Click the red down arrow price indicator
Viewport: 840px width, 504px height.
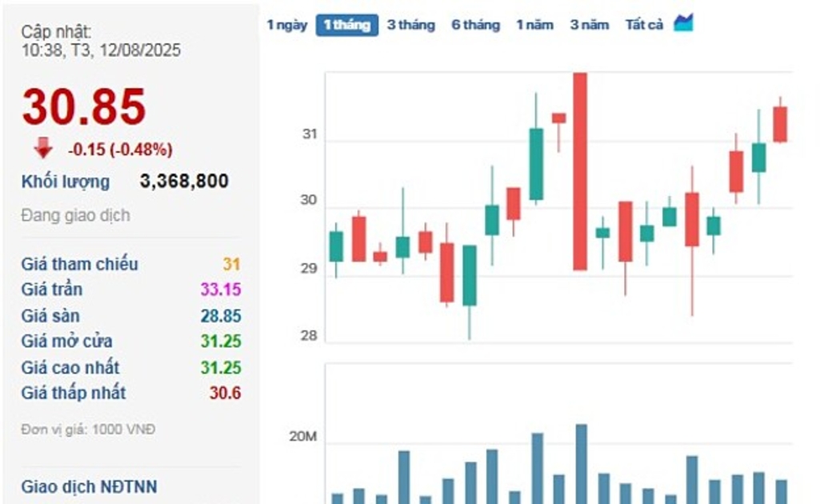[43, 148]
